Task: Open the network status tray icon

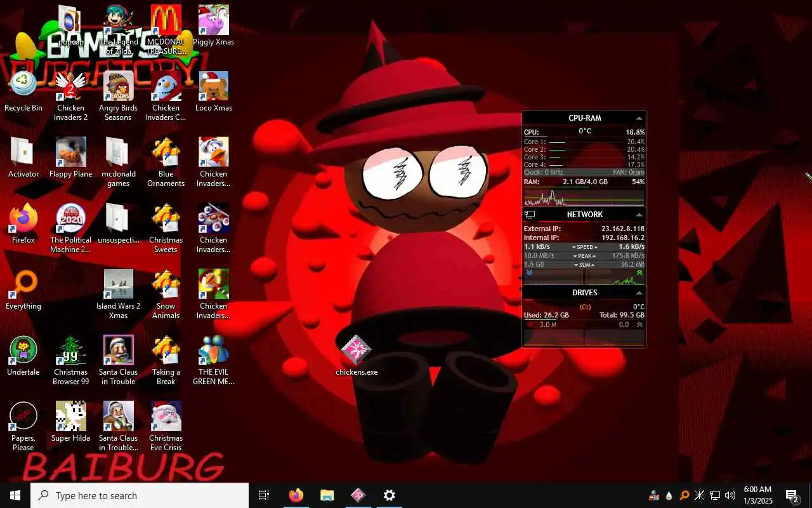Action: 715,495
